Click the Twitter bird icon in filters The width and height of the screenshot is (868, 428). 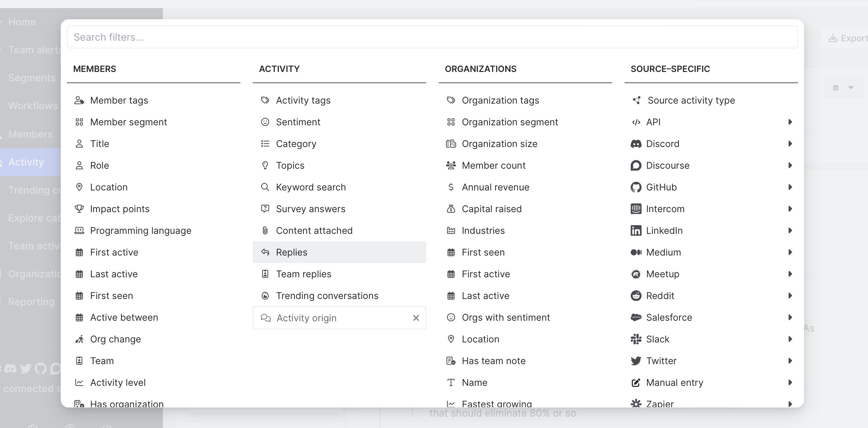click(x=636, y=361)
